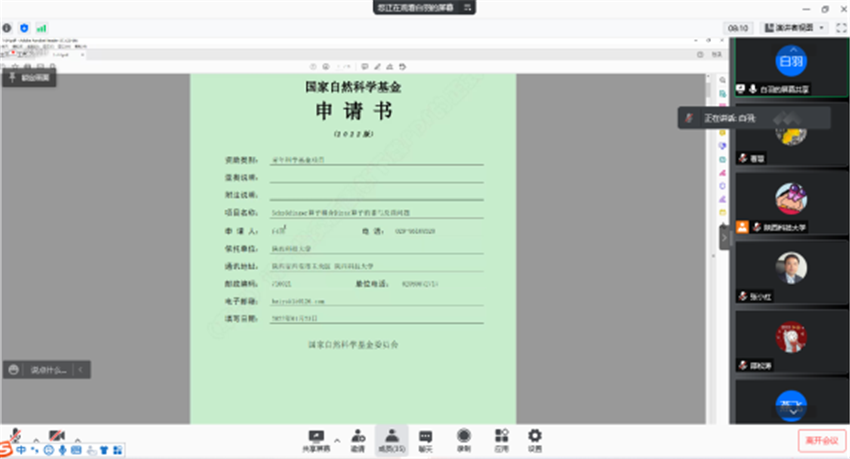Start recording with the 录制 icon
Viewport: 850px width, 459px height.
tap(463, 438)
